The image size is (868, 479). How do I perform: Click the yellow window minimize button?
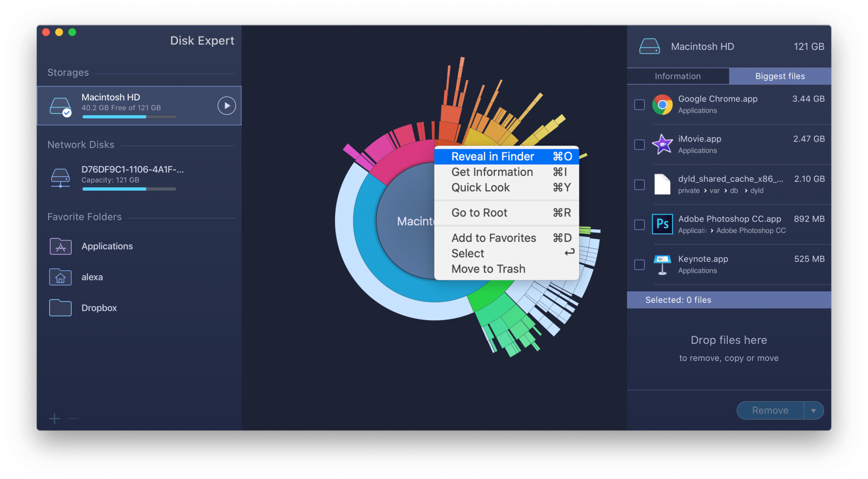tap(59, 32)
